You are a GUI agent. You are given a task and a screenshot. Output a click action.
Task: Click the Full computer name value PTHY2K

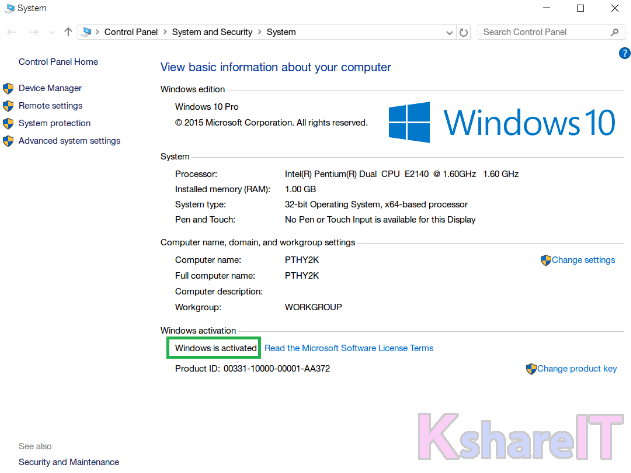point(302,276)
